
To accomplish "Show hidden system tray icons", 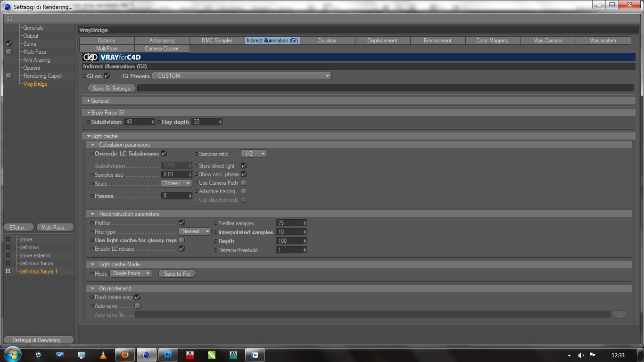I will [569, 355].
